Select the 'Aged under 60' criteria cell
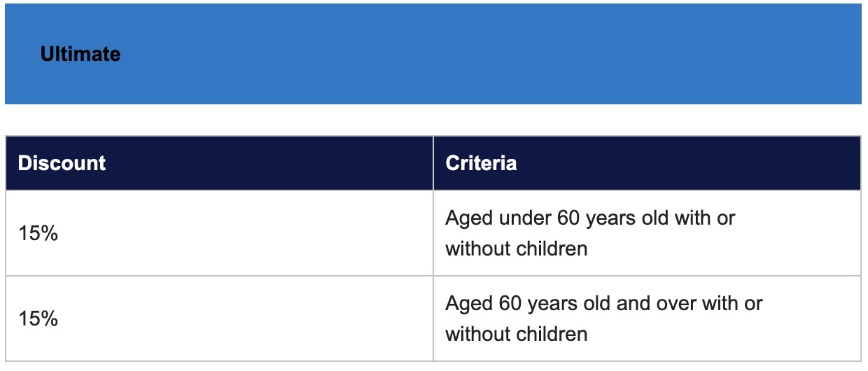This screenshot has height=371, width=868. click(x=590, y=233)
